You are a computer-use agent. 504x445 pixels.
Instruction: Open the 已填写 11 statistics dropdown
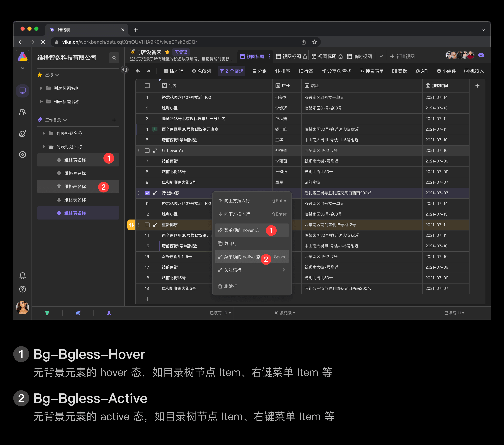coord(454,313)
